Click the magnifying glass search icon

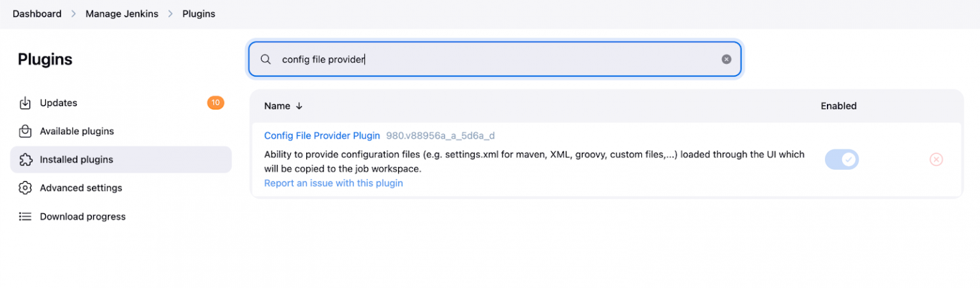[266, 59]
